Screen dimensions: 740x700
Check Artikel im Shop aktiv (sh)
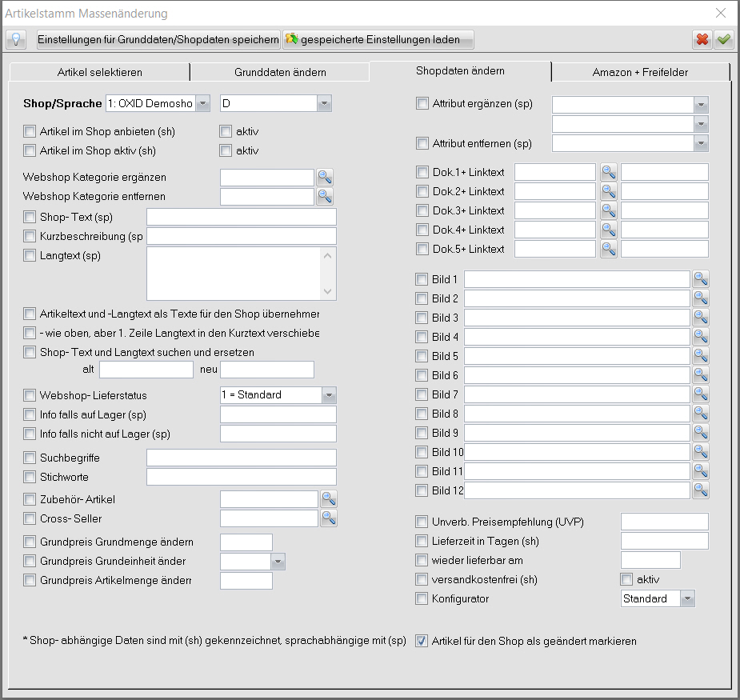click(30, 150)
